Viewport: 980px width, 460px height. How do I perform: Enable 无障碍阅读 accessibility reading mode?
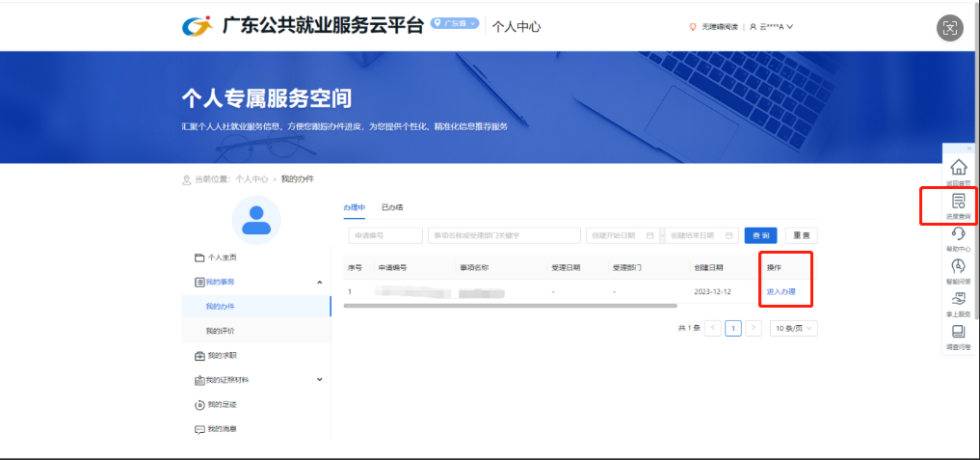coord(714,27)
